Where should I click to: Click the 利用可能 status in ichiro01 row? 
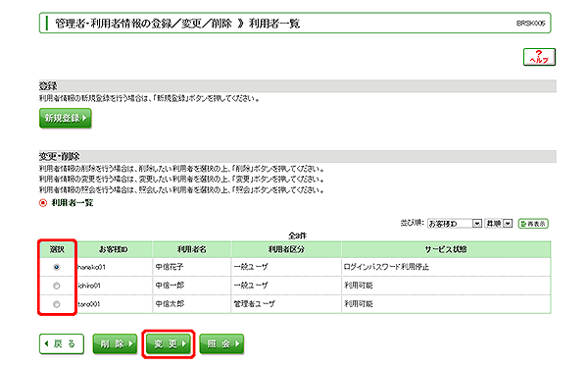[x=446, y=286]
